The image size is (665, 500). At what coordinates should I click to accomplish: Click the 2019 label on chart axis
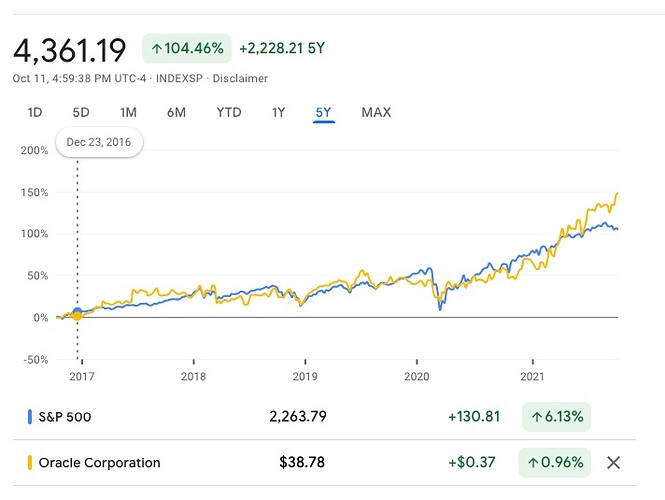tap(304, 377)
